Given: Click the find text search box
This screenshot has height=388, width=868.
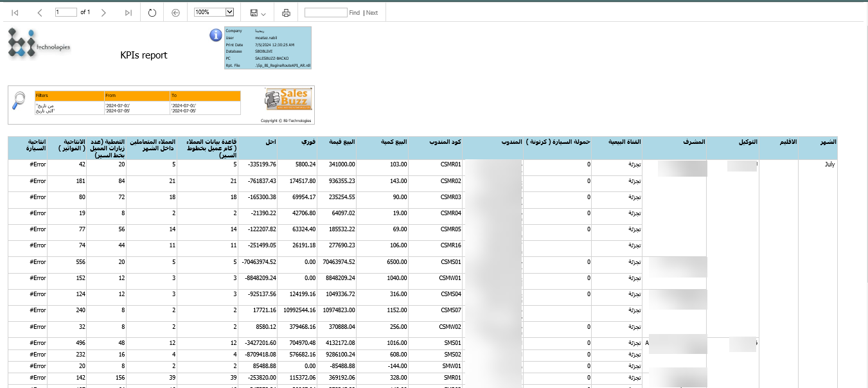Looking at the screenshot, I should 326,12.
